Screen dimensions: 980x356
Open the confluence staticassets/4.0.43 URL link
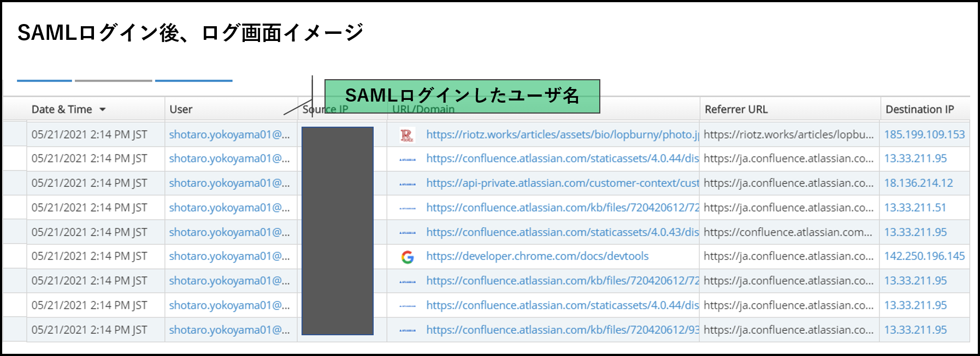click(562, 232)
